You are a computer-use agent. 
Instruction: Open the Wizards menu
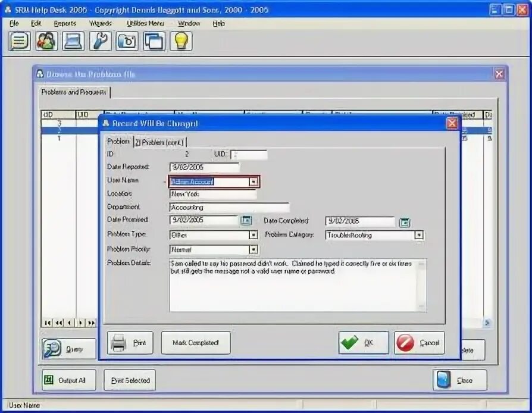101,23
